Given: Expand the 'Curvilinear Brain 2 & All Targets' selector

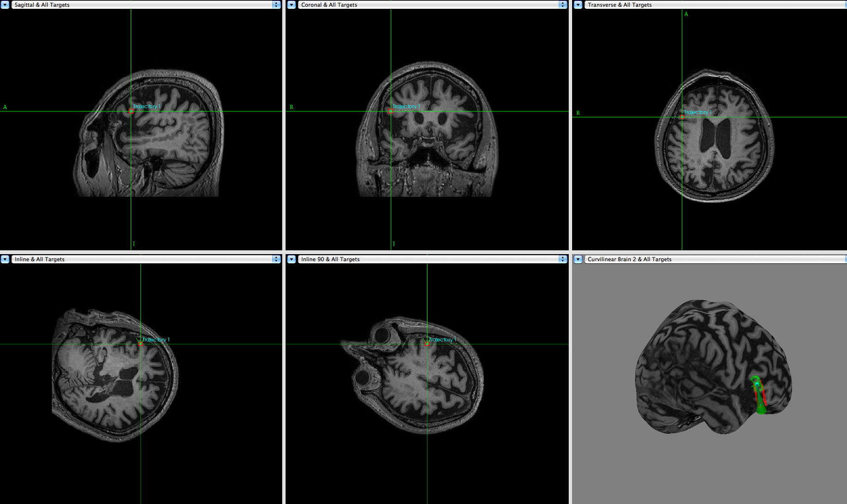Looking at the screenshot, I should [715, 259].
